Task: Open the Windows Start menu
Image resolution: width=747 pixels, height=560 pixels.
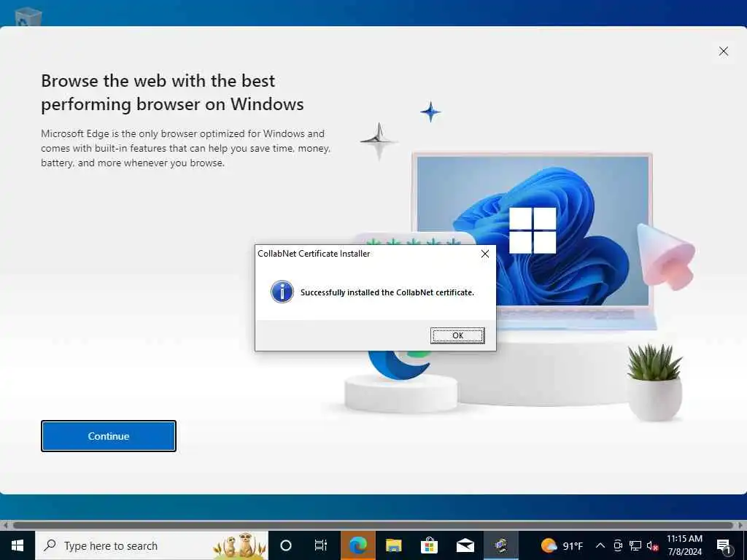Action: (x=18, y=545)
